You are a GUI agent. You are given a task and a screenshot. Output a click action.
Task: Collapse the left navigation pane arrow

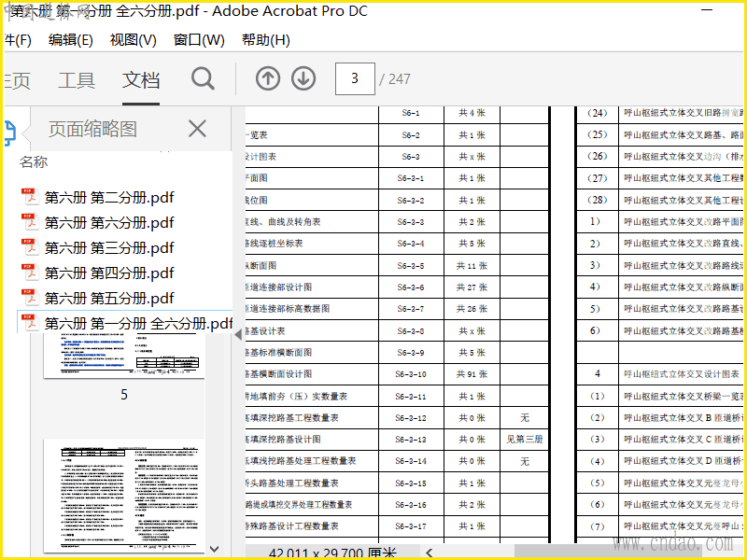pos(237,333)
